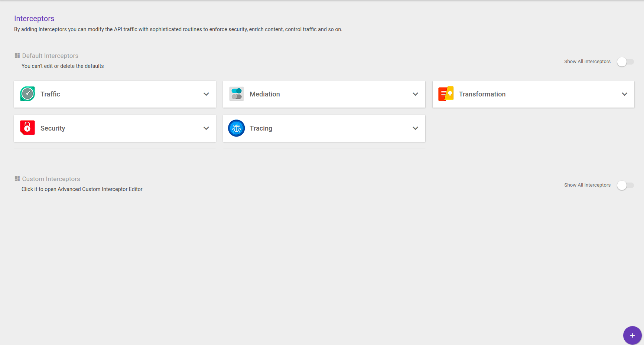Open the Security interceptor label
Screen dimensions: 644x345
[x=53, y=128]
